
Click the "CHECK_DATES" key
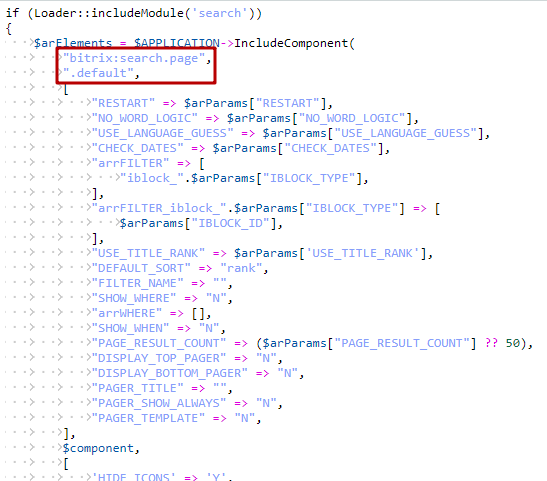tap(137, 148)
